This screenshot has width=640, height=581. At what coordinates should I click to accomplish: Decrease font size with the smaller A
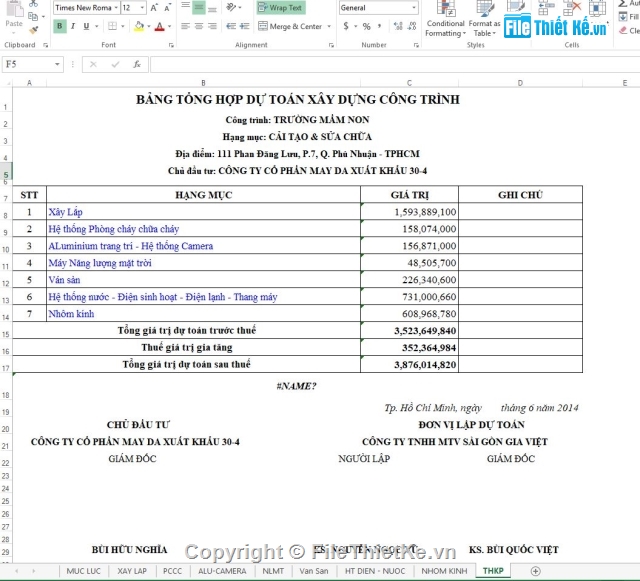[167, 8]
